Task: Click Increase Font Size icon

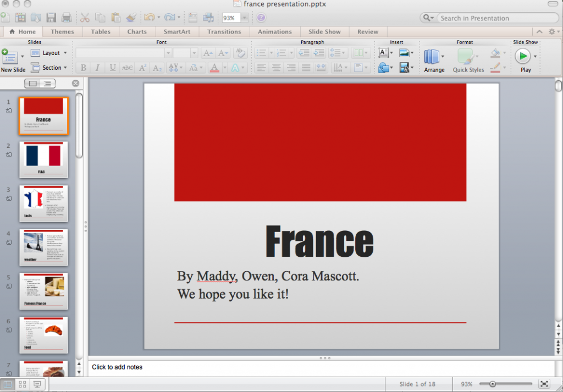Action: [x=207, y=53]
